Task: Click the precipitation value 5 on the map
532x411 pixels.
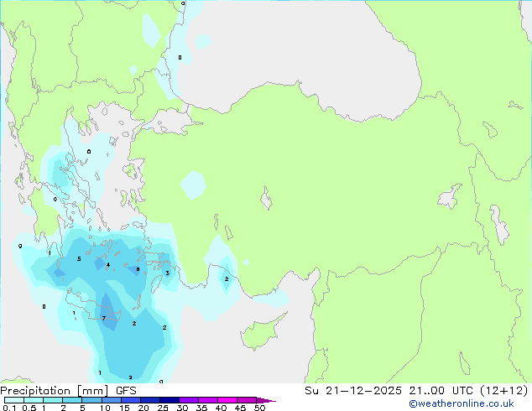Action: pyautogui.click(x=79, y=258)
